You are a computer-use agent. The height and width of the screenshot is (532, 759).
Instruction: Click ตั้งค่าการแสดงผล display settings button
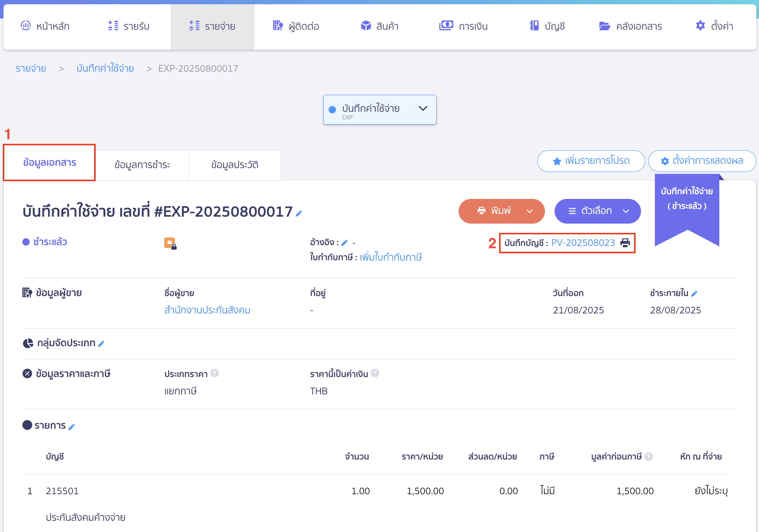702,161
